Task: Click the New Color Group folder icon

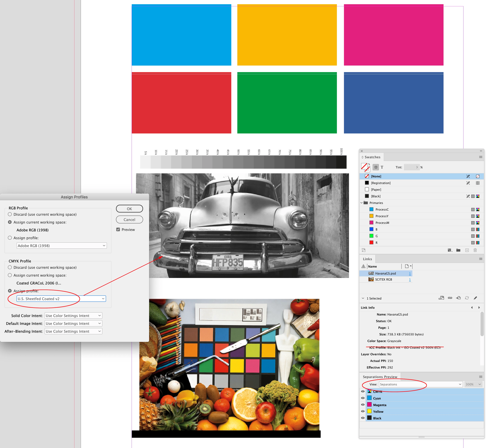Action: pos(458,250)
